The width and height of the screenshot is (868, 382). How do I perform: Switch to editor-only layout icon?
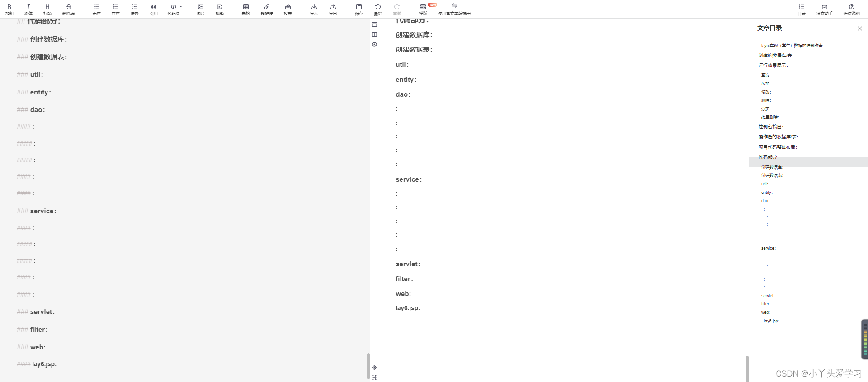pyautogui.click(x=374, y=24)
